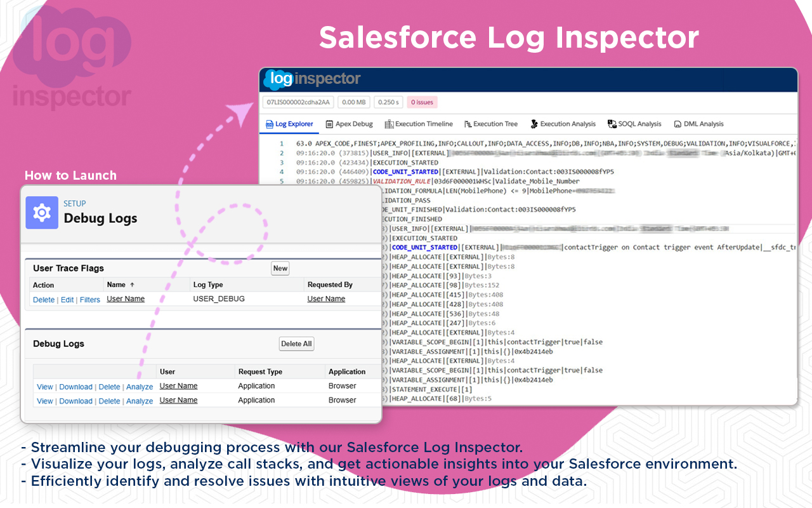Select log line 1 starting with 63.0 APEX_CODE
Image resolution: width=812 pixels, height=508 pixels.
(x=547, y=144)
